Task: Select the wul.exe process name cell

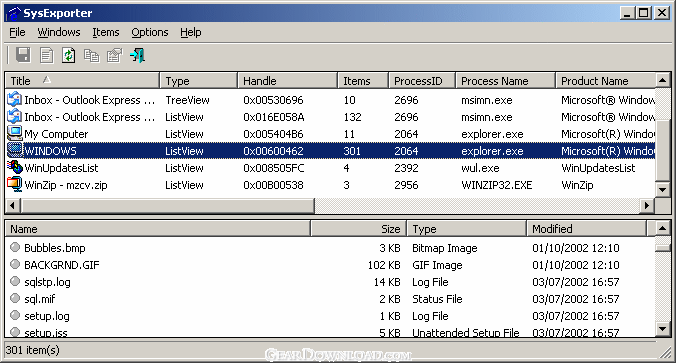Action: 480,168
